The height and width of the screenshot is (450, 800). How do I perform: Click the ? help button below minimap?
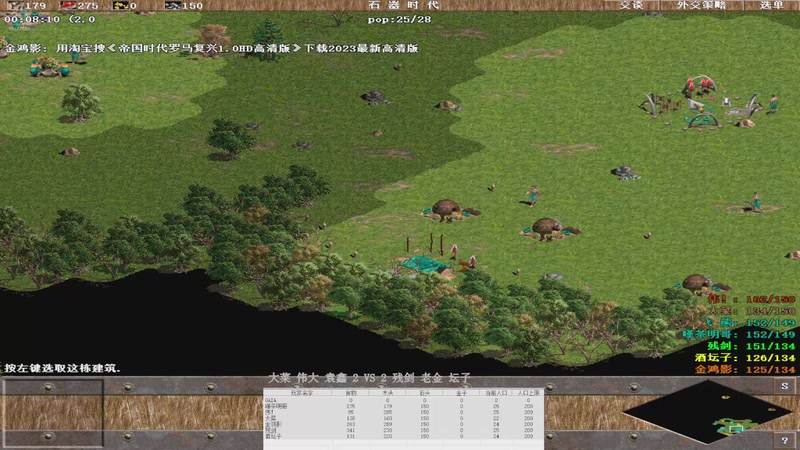coord(785,440)
